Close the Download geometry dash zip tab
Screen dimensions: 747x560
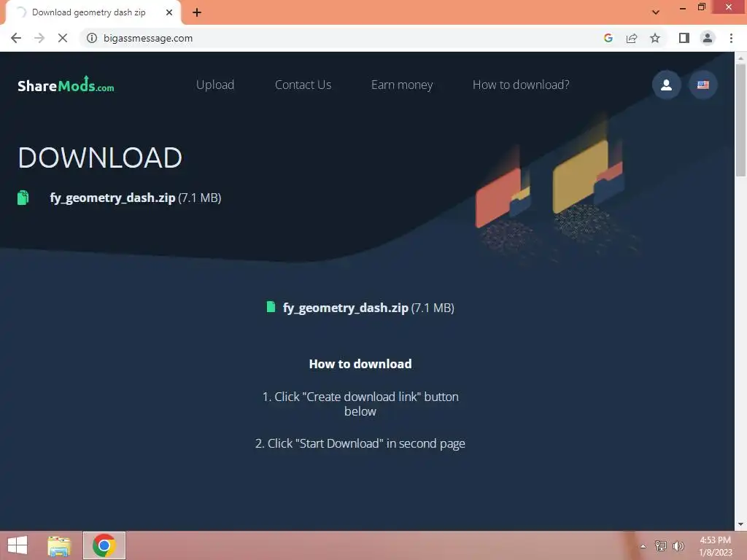pos(169,12)
